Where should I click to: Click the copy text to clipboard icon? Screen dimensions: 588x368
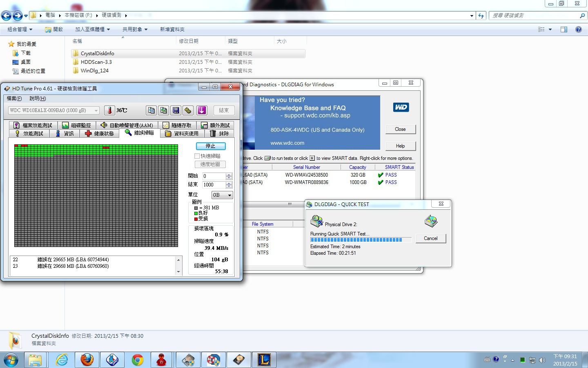click(151, 110)
